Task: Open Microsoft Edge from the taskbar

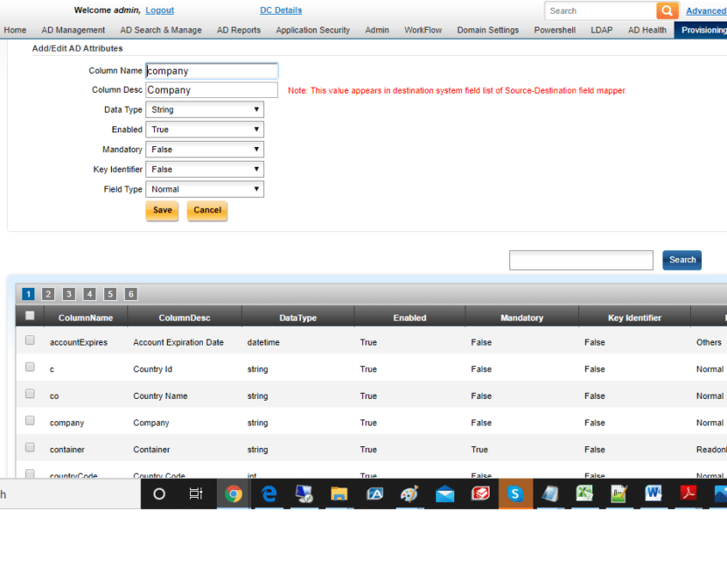Action: click(268, 493)
